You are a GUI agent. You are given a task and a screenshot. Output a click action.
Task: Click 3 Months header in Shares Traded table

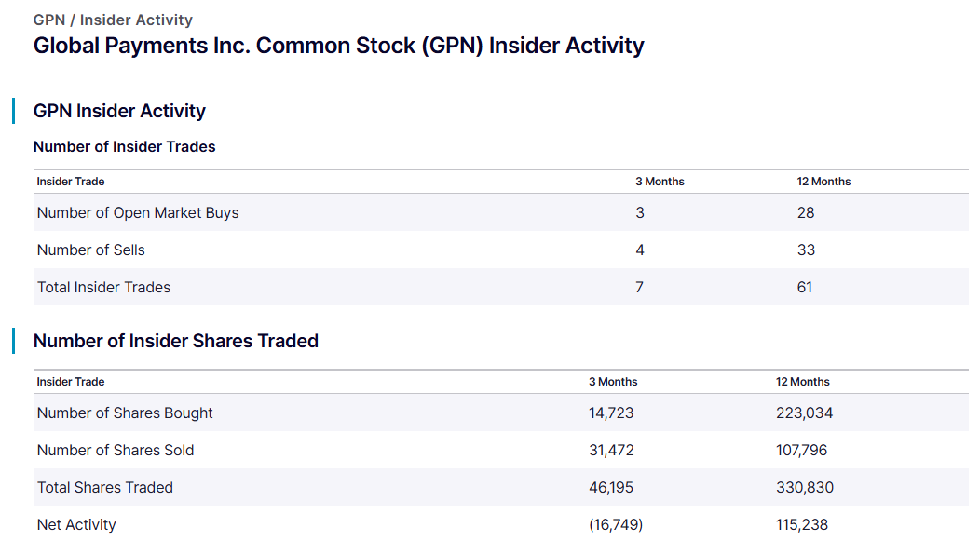(613, 382)
